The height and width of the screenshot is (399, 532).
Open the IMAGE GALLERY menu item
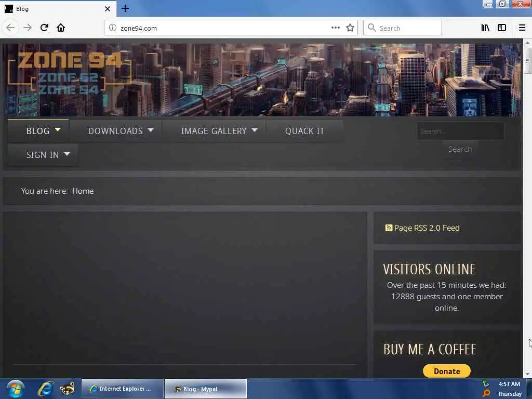[x=214, y=131]
